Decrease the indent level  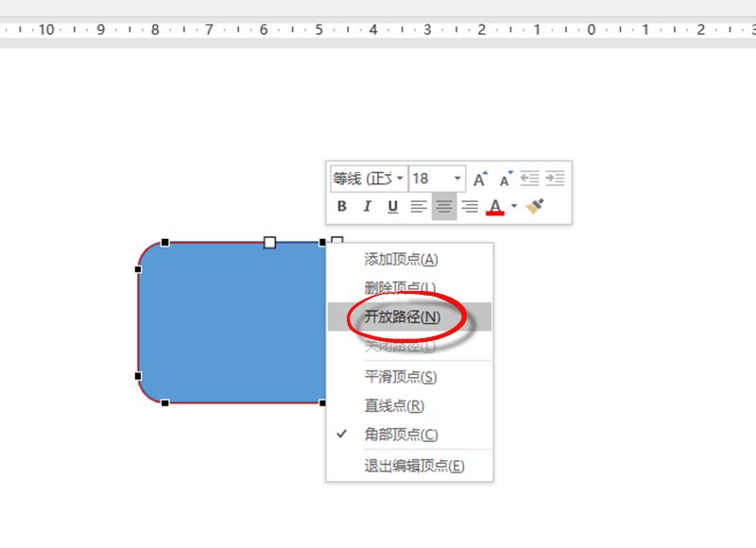click(529, 179)
